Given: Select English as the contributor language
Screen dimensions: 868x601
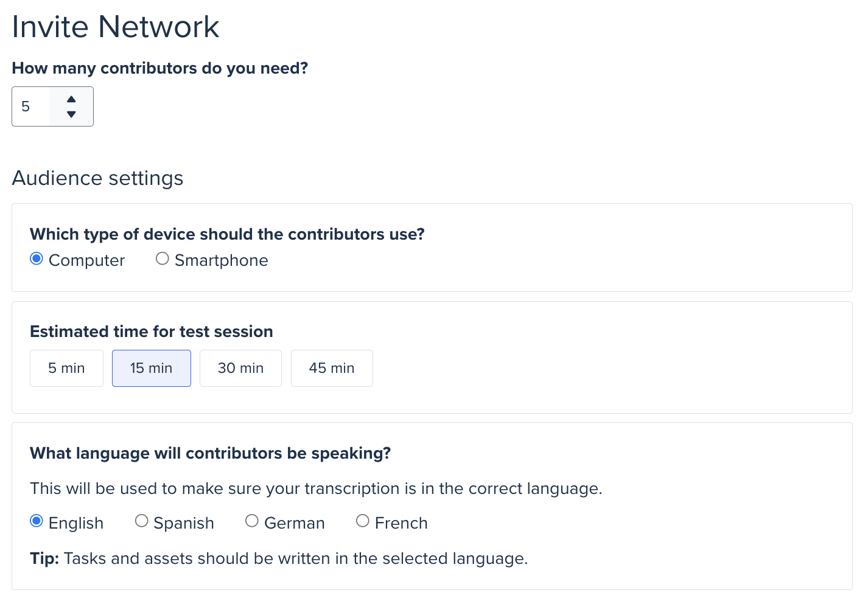Looking at the screenshot, I should click(37, 521).
